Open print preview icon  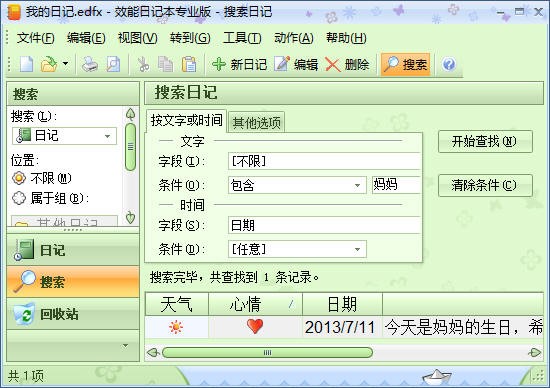tap(113, 65)
